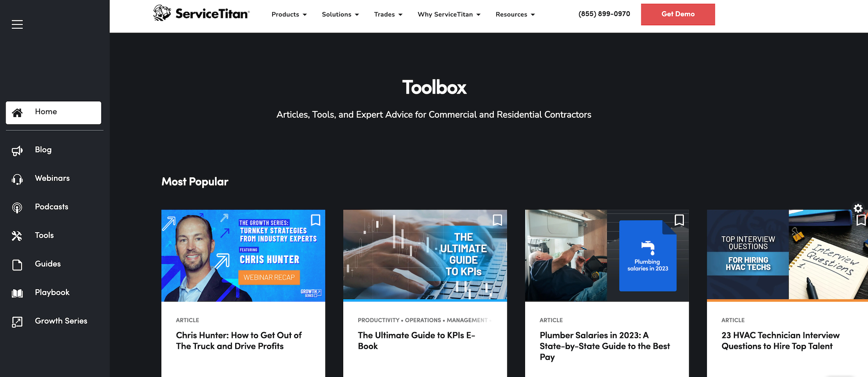Call the (855) 899-0970 phone link
868x377 pixels.
[604, 14]
